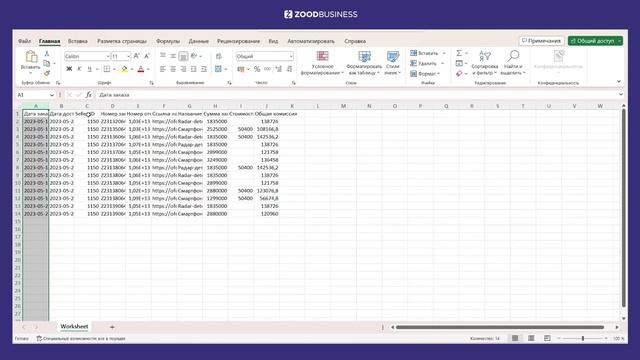This screenshot has width=640, height=360.
Task: Click the increase decimal icon
Action: (278, 69)
